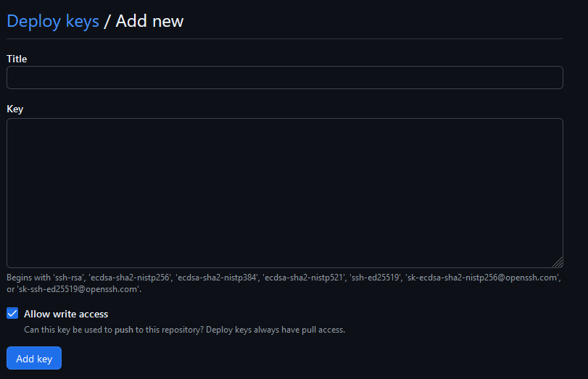Viewport: 588px width, 379px height.
Task: Grab the Key text area resize grip
Action: click(x=558, y=262)
